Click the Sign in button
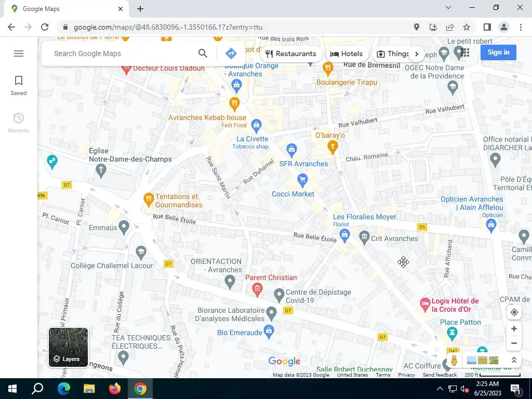 (x=498, y=52)
